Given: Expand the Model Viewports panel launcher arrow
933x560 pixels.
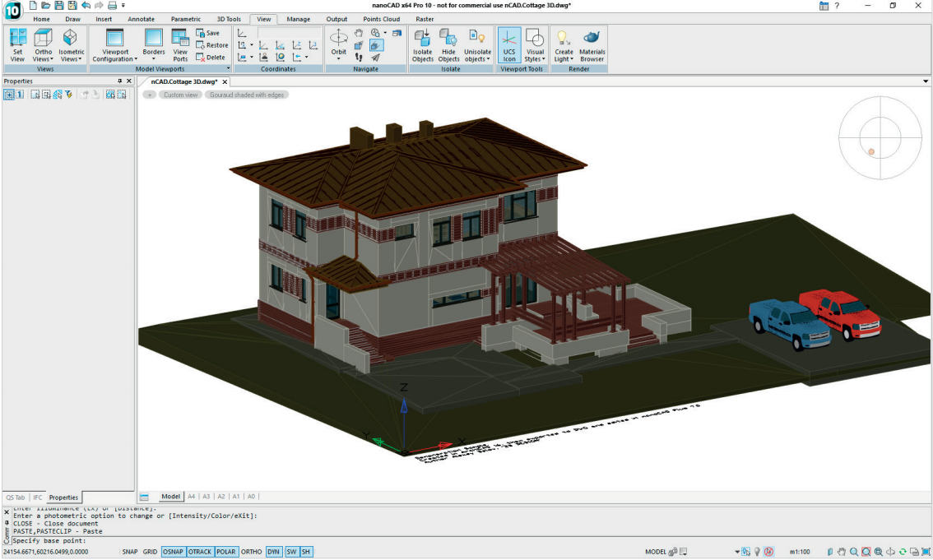Looking at the screenshot, I should click(228, 68).
